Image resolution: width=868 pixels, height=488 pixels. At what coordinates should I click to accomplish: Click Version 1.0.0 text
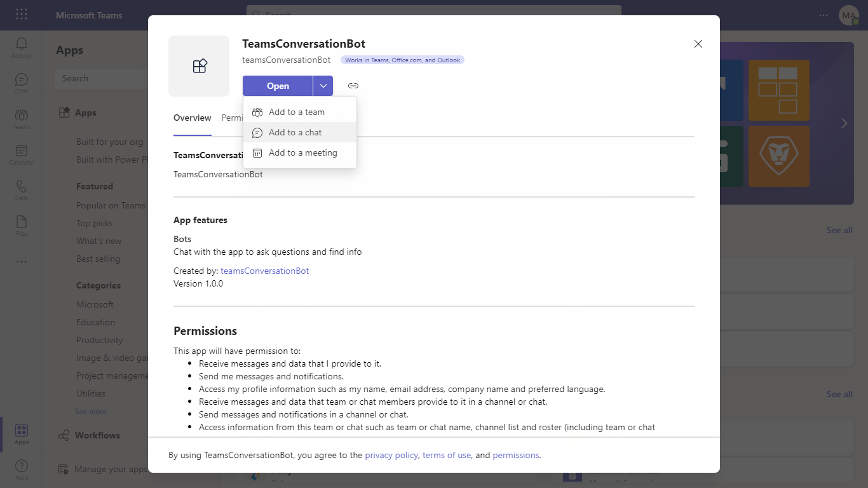(198, 283)
